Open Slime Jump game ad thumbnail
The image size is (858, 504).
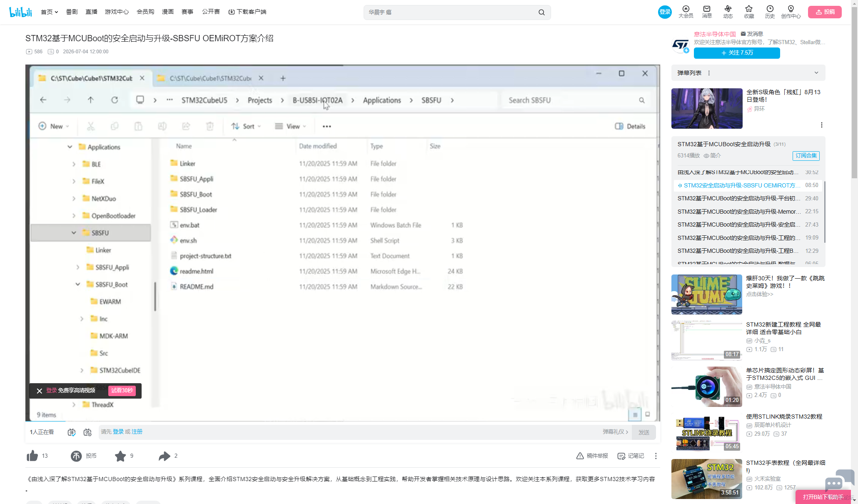707,294
